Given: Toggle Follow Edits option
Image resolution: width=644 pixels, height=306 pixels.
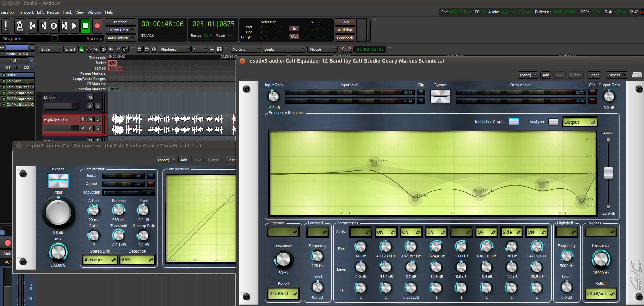Looking at the screenshot, I should pyautogui.click(x=120, y=30).
